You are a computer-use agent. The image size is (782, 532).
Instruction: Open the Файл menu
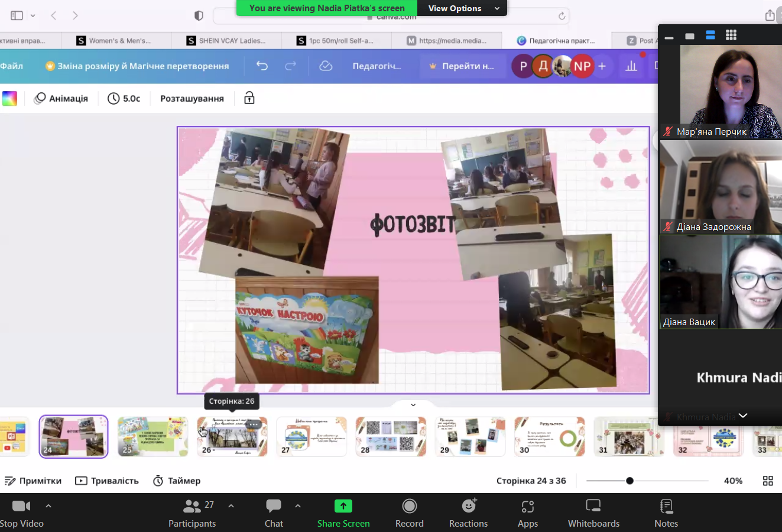11,66
